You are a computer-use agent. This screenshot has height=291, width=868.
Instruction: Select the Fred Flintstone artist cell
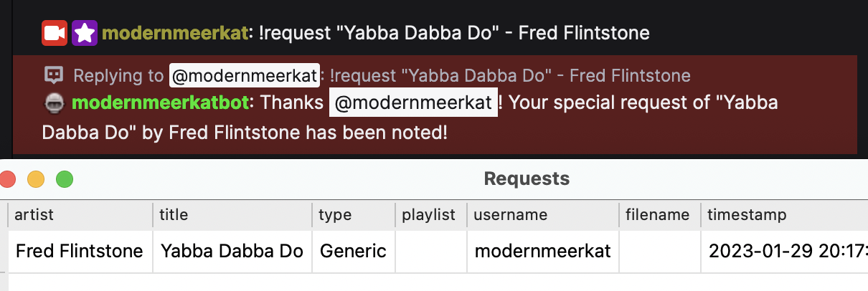[80, 252]
